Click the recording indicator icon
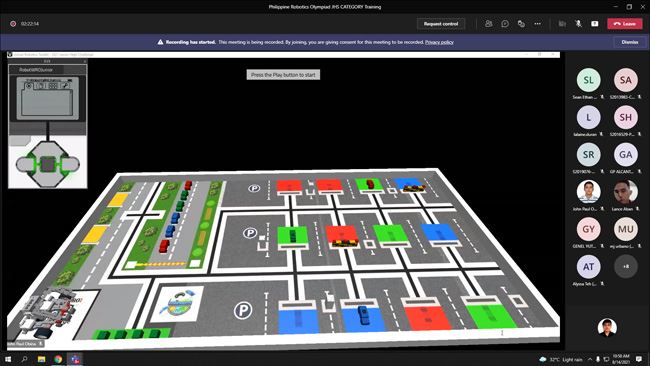650x366 pixels. pos(13,24)
